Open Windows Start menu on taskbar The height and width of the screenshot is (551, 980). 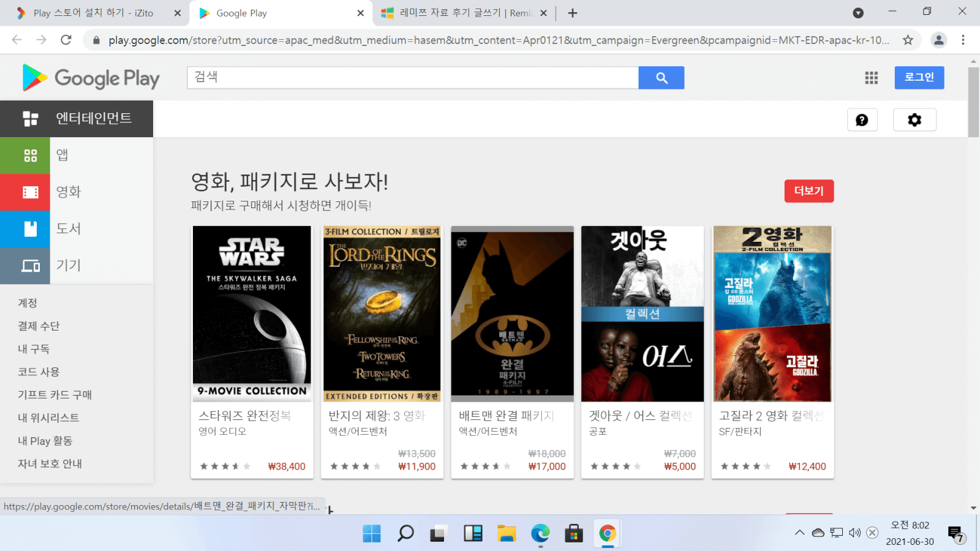click(371, 533)
